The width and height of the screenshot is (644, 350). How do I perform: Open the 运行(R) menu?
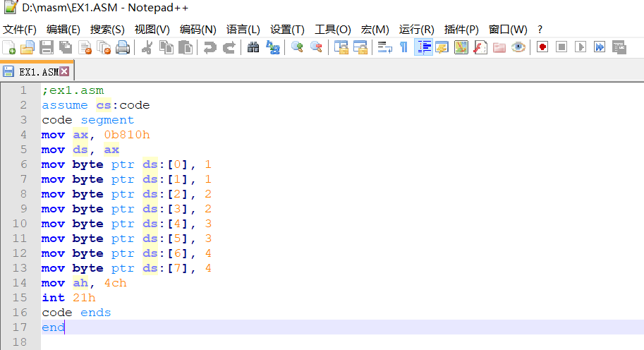click(416, 30)
